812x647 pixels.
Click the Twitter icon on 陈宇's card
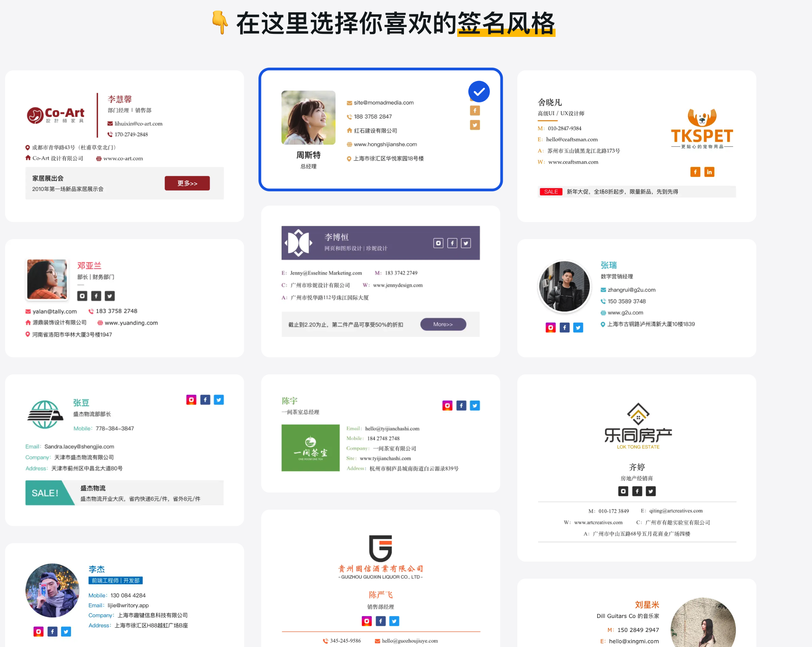(475, 405)
